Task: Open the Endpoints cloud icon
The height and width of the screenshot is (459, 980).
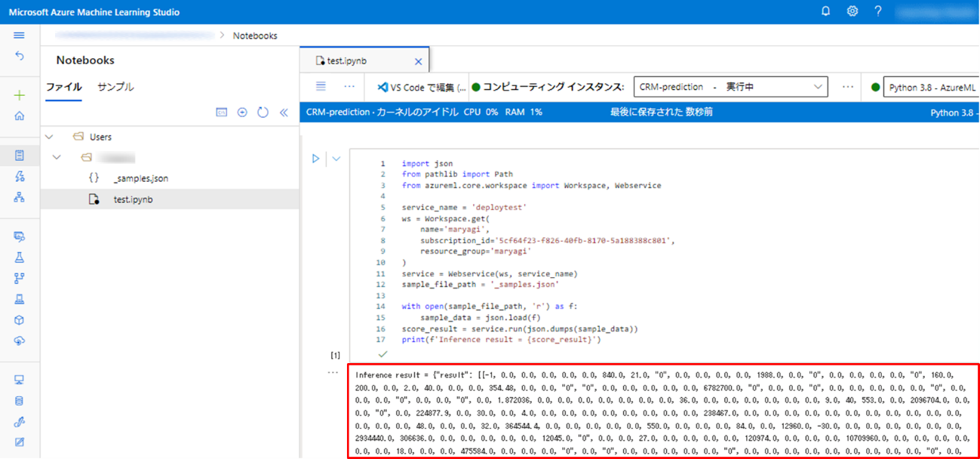Action: pos(19,340)
